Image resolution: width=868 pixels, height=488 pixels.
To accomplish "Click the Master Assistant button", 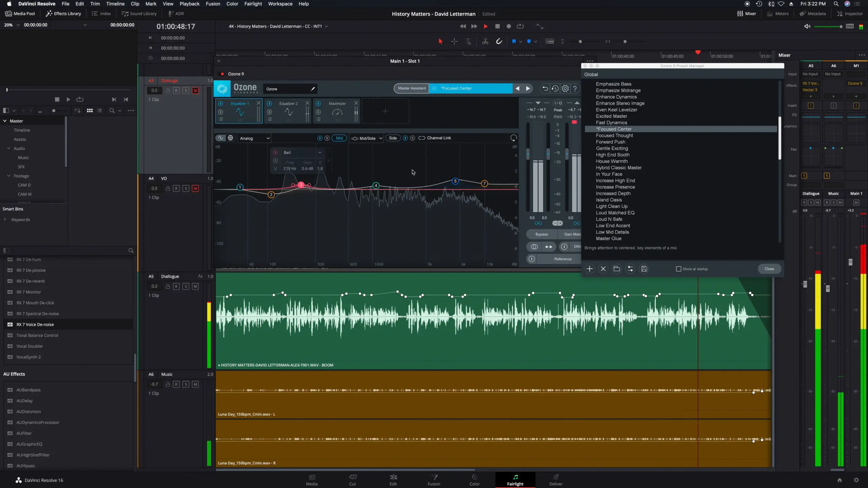I will [x=412, y=88].
